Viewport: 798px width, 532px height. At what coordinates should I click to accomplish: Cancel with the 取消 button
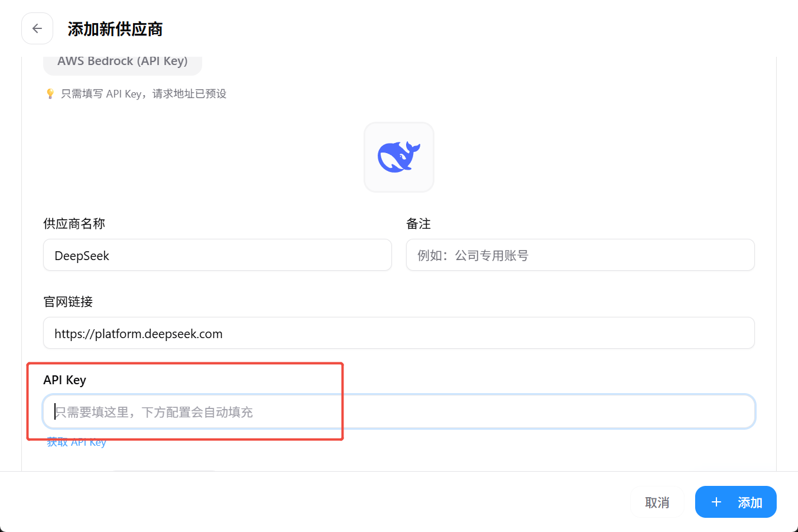pyautogui.click(x=657, y=502)
